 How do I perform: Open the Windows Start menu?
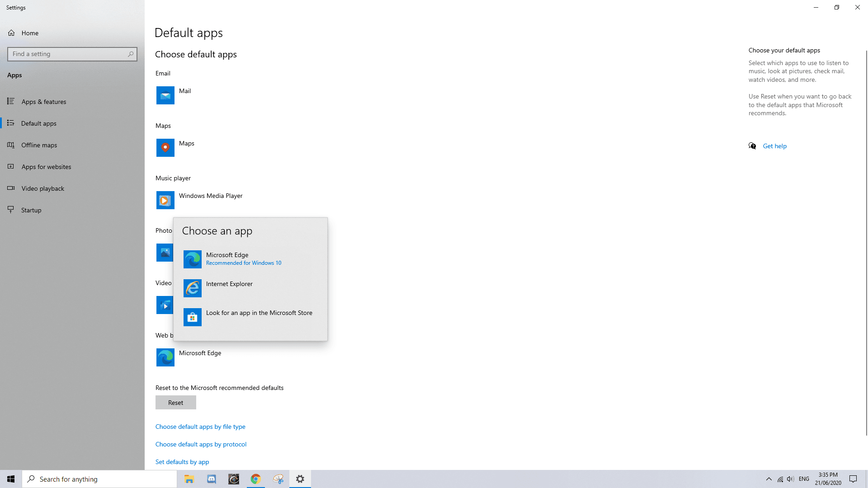[11, 479]
